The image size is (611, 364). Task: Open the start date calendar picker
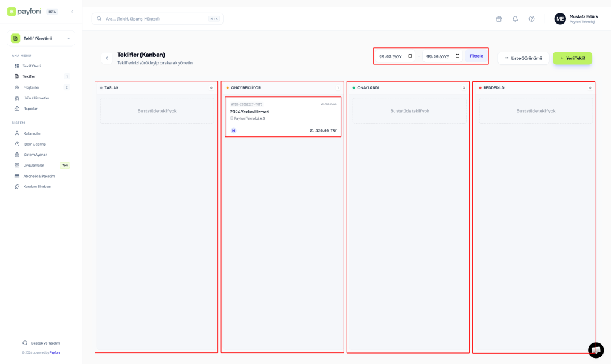click(410, 56)
